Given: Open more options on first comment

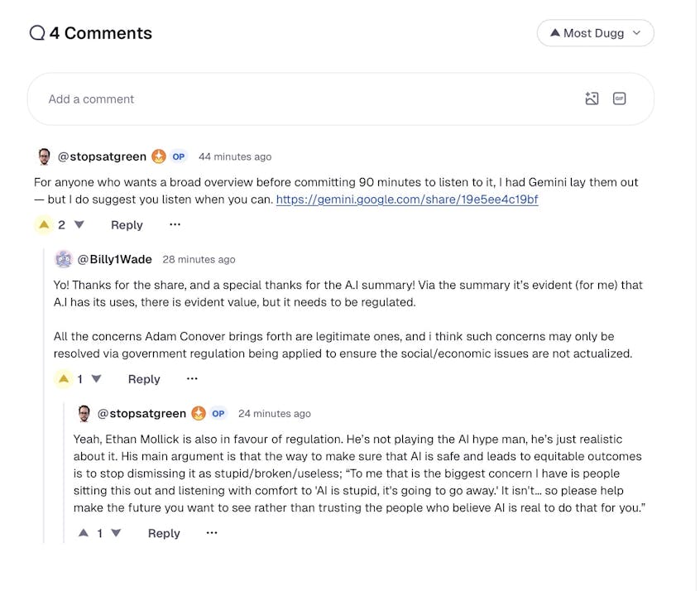Looking at the screenshot, I should pos(175,224).
